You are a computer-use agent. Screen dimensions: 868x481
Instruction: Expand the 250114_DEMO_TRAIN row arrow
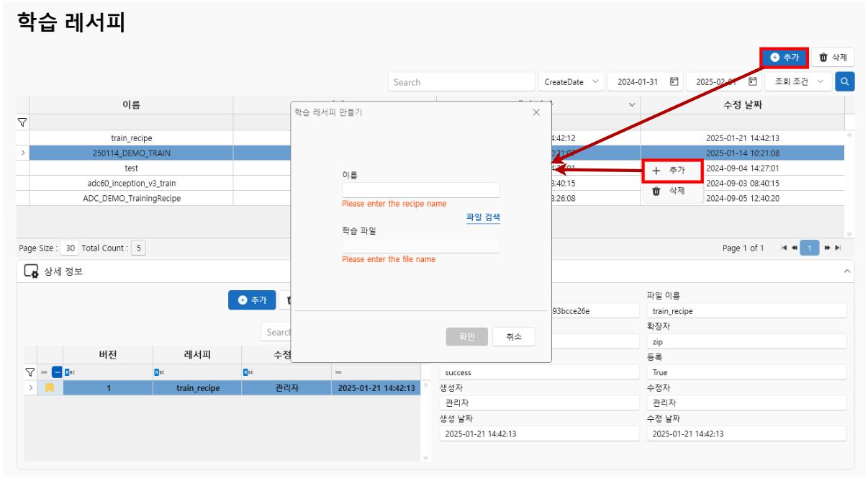coord(22,153)
